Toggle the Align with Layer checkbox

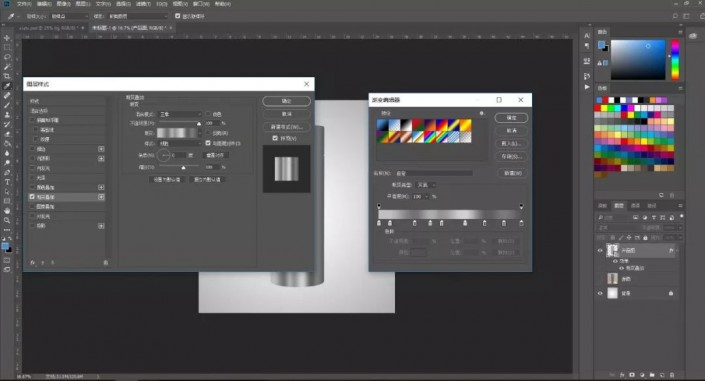[x=208, y=143]
